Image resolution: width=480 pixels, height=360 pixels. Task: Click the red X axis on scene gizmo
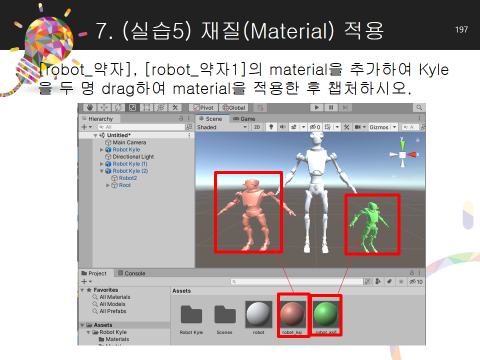413,155
